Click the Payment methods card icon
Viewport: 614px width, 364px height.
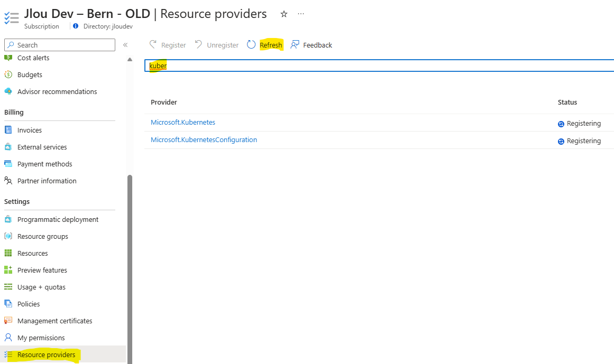tap(8, 163)
